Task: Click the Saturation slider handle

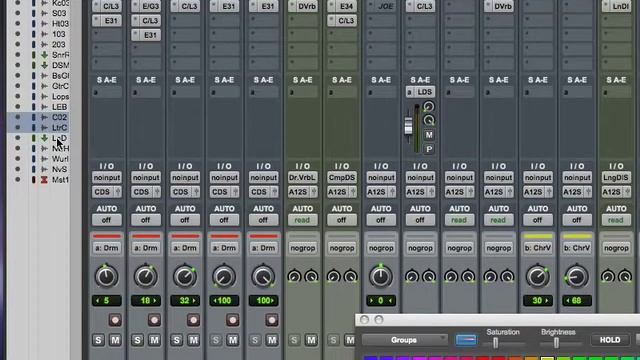Action: tap(495, 343)
